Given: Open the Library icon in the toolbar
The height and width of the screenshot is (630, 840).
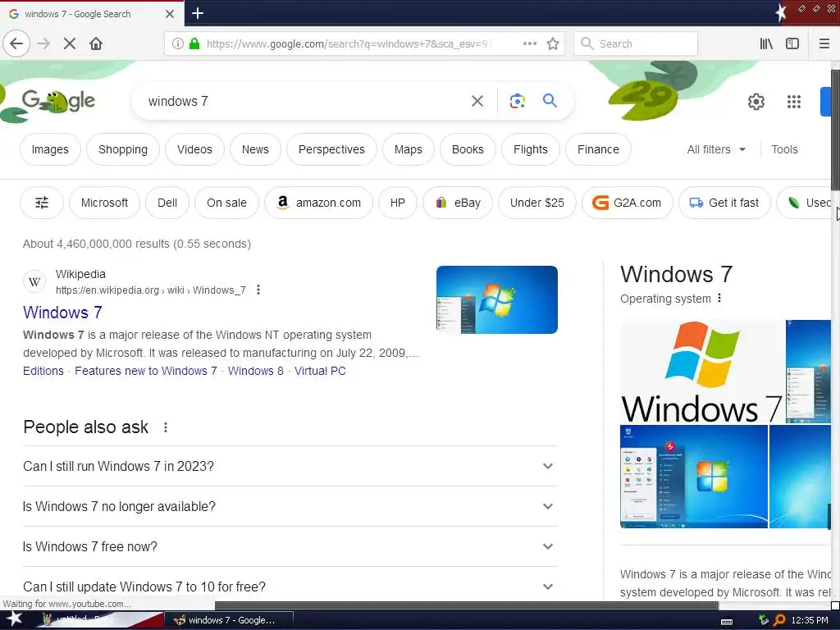Looking at the screenshot, I should 766,43.
